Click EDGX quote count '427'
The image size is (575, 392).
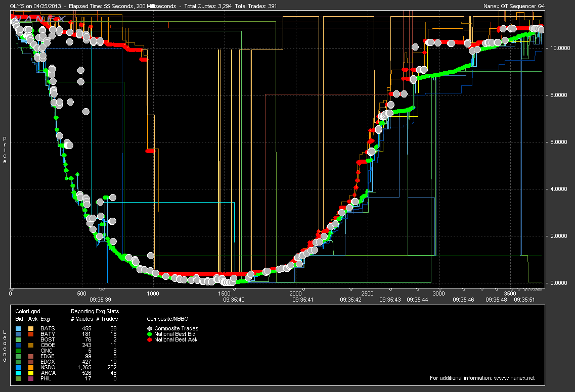coord(86,362)
